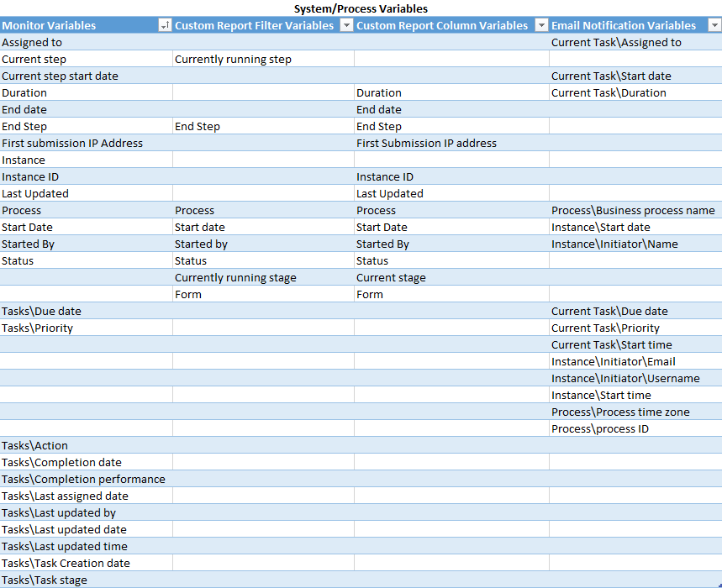Select the 'Tasks\Last updated by' cell
The width and height of the screenshot is (722, 588).
86,512
